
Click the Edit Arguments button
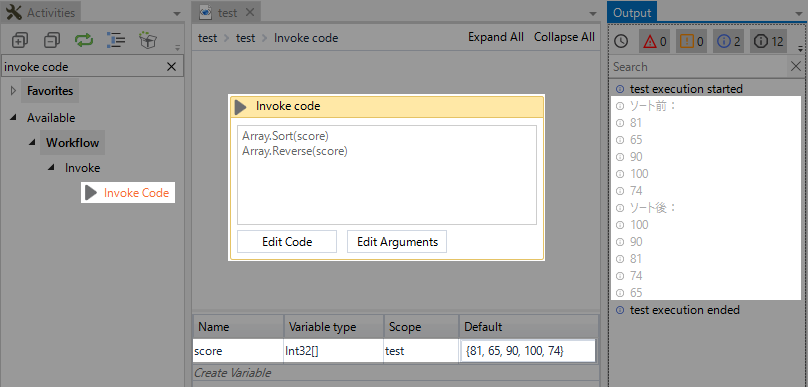(x=397, y=242)
